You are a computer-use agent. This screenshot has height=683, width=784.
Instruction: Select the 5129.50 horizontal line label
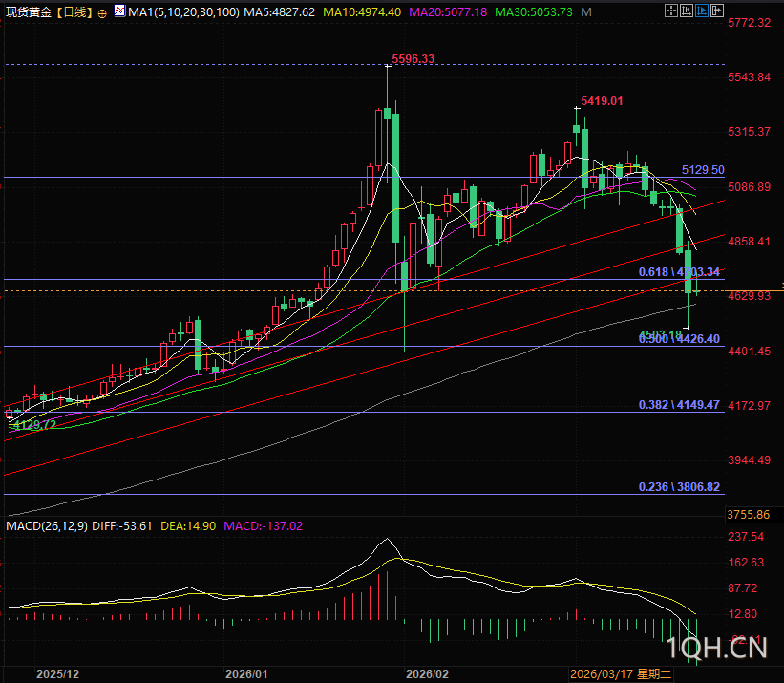click(703, 169)
